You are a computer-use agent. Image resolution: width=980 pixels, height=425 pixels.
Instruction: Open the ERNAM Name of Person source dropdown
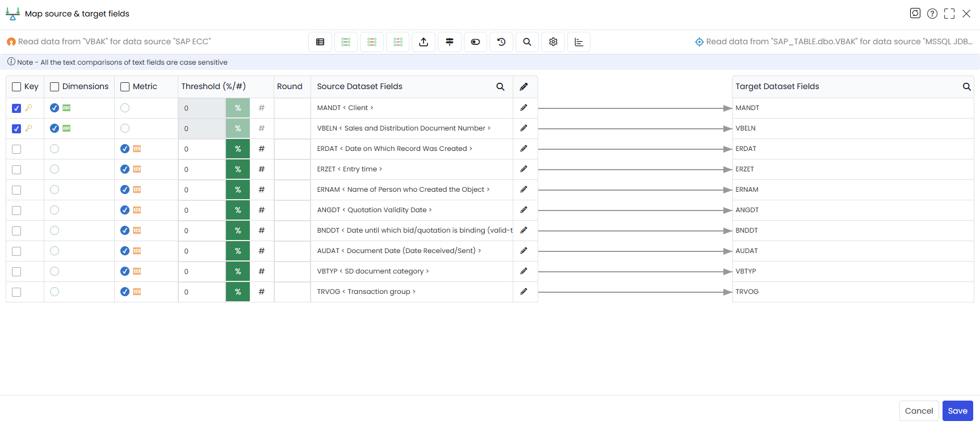[x=412, y=190]
